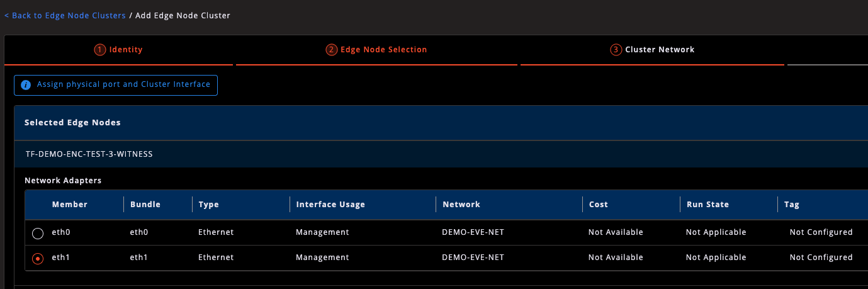This screenshot has width=868, height=289.
Task: Click the TF-DEMO-ENC-TEST-3-WITNESS node row
Action: [x=441, y=154]
